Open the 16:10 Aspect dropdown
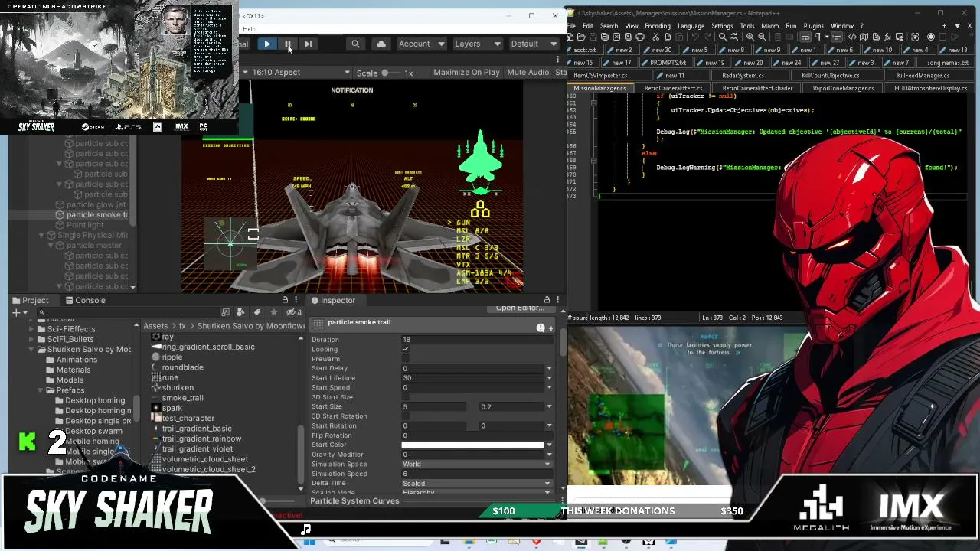 click(301, 73)
